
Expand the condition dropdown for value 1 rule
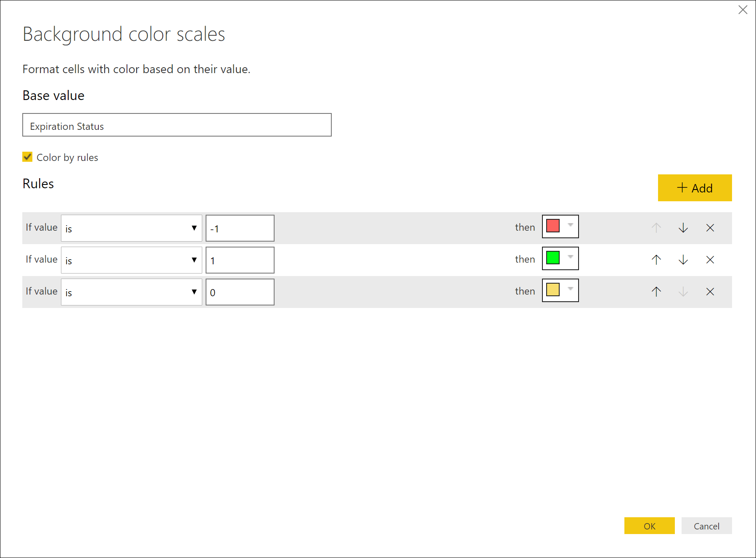click(x=131, y=260)
